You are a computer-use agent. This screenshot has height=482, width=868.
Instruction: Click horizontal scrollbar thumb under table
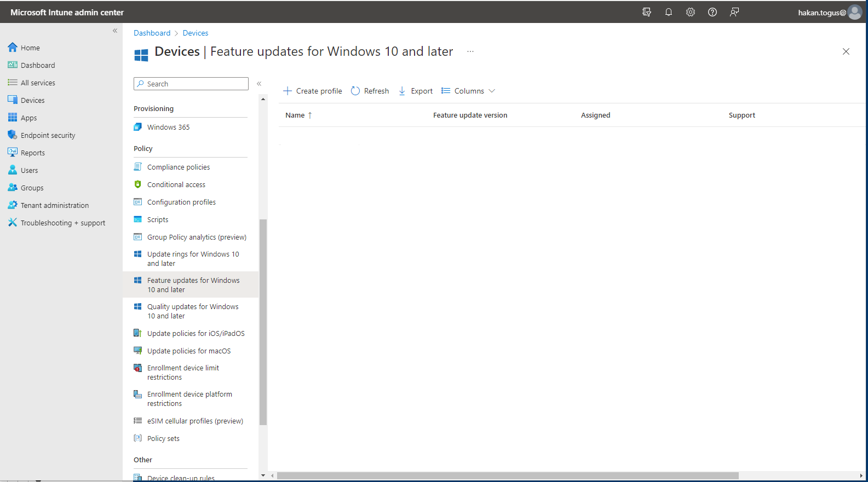(x=508, y=475)
